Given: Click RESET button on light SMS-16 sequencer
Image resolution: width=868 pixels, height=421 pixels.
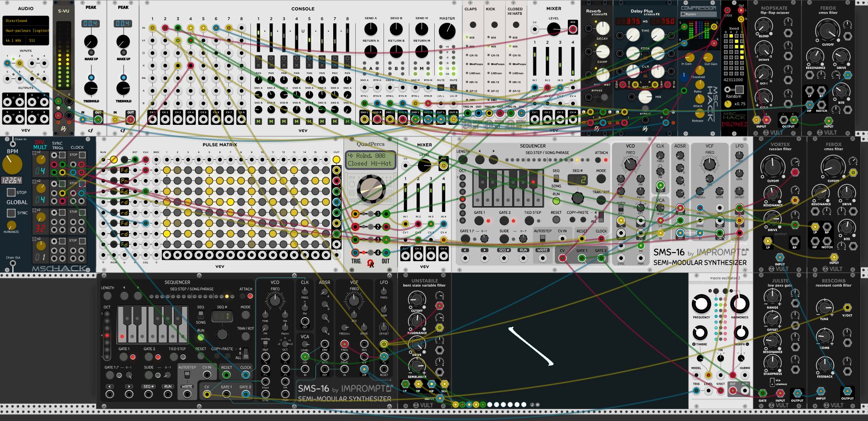Looking at the screenshot, I should (x=556, y=220).
